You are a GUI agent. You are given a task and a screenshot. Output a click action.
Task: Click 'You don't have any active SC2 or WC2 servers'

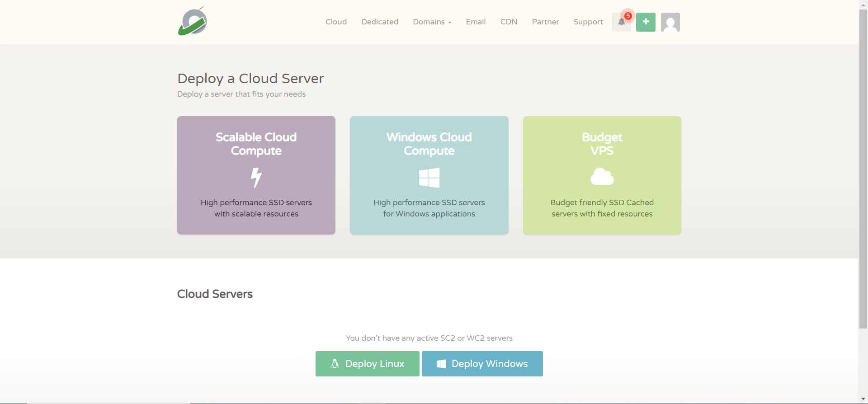(429, 338)
